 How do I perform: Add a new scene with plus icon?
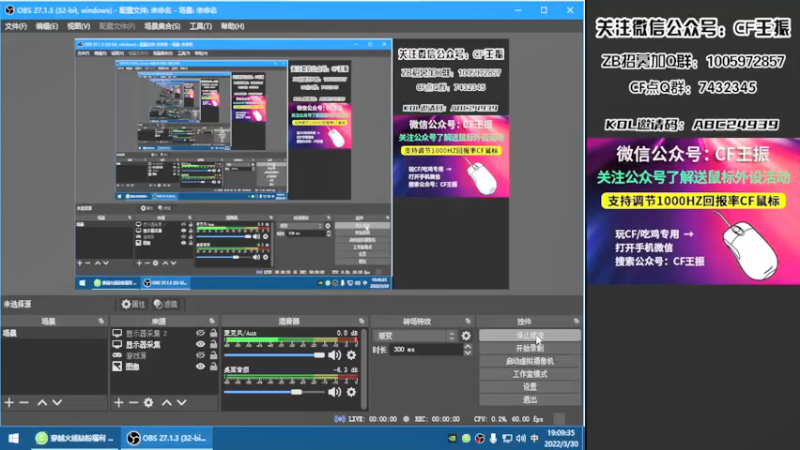(9, 403)
